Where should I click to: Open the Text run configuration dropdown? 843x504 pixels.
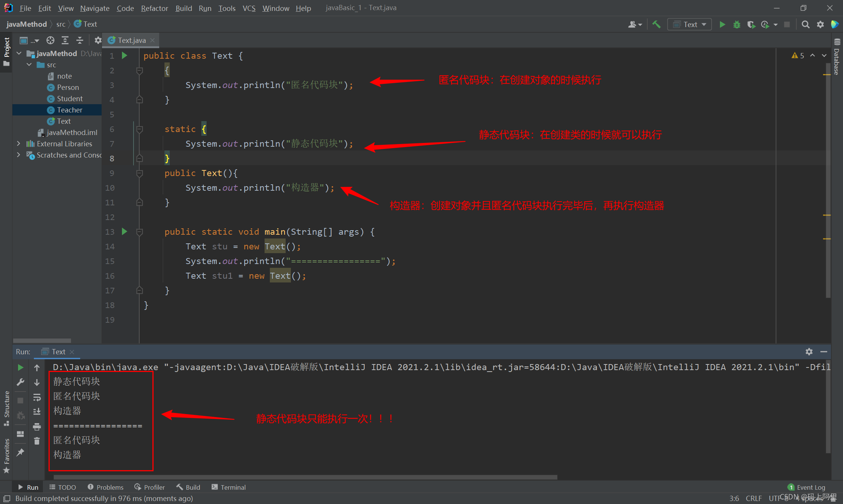(689, 24)
